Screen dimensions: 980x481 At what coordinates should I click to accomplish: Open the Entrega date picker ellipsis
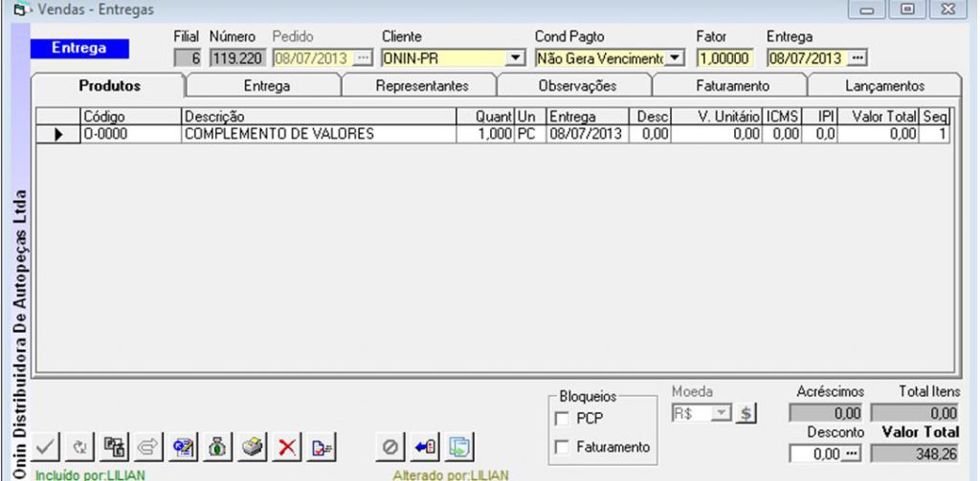pos(857,58)
